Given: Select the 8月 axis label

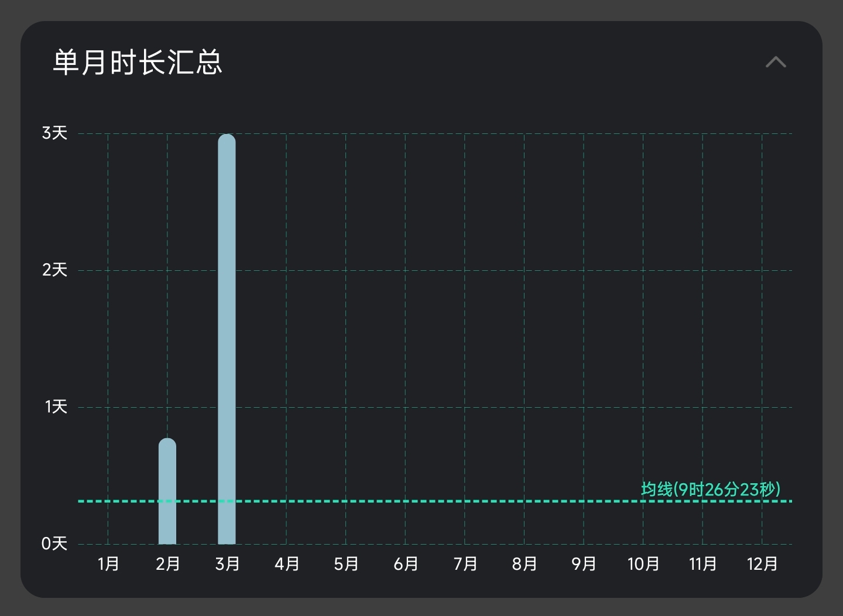Looking at the screenshot, I should (525, 564).
